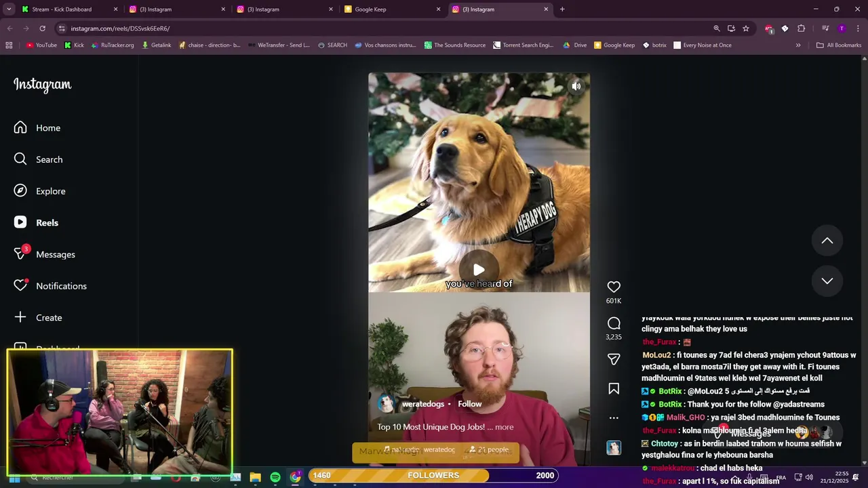Viewport: 868px width, 488px height.
Task: Open The Sounds Resource bookmark
Action: point(454,45)
